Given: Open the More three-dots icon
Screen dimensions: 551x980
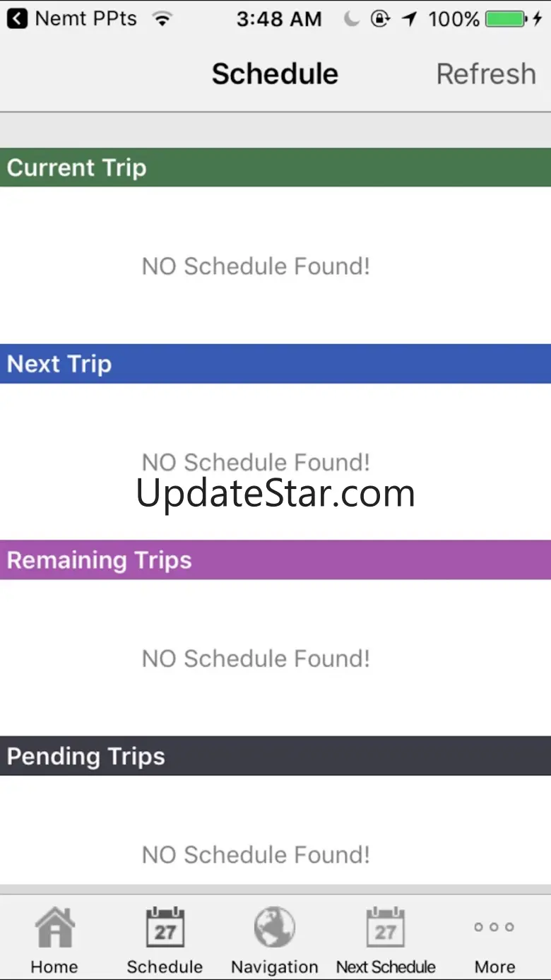Looking at the screenshot, I should (x=494, y=928).
